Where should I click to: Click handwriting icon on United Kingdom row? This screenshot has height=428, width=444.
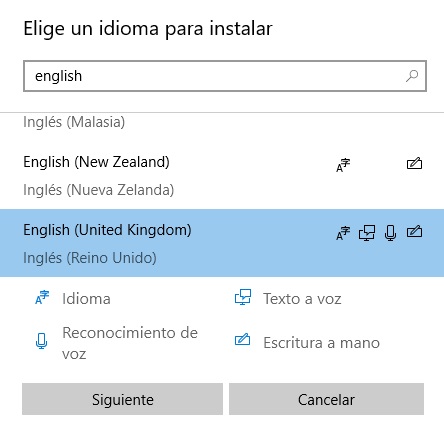pos(414,231)
